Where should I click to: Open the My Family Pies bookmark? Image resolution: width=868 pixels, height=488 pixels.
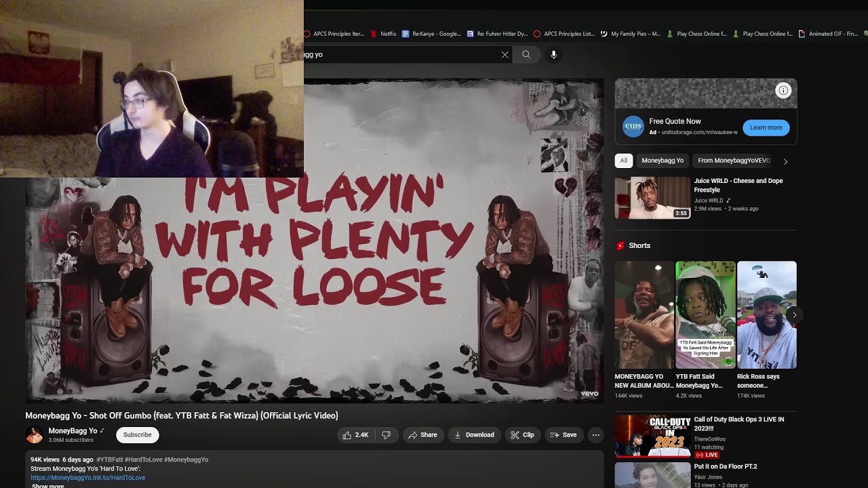(x=631, y=34)
